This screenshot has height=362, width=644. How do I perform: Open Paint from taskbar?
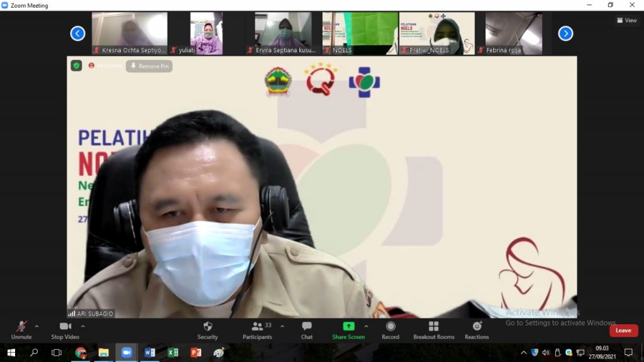(x=219, y=353)
